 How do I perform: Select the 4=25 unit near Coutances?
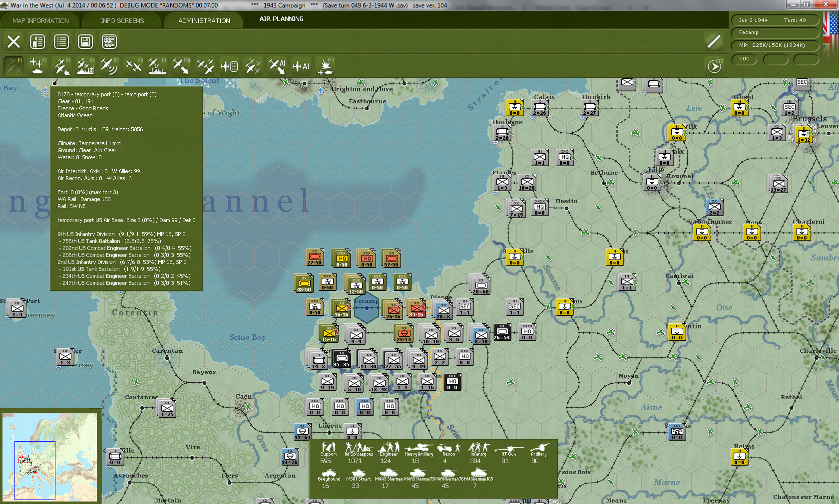pos(167,408)
